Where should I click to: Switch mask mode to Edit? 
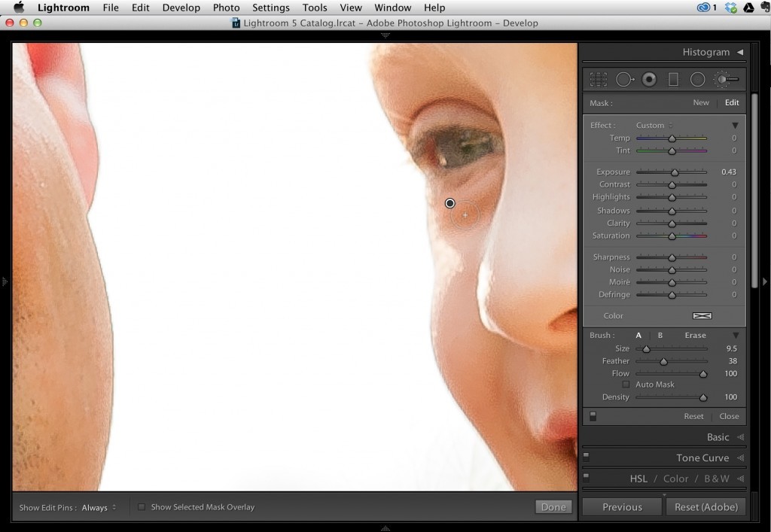coord(732,102)
